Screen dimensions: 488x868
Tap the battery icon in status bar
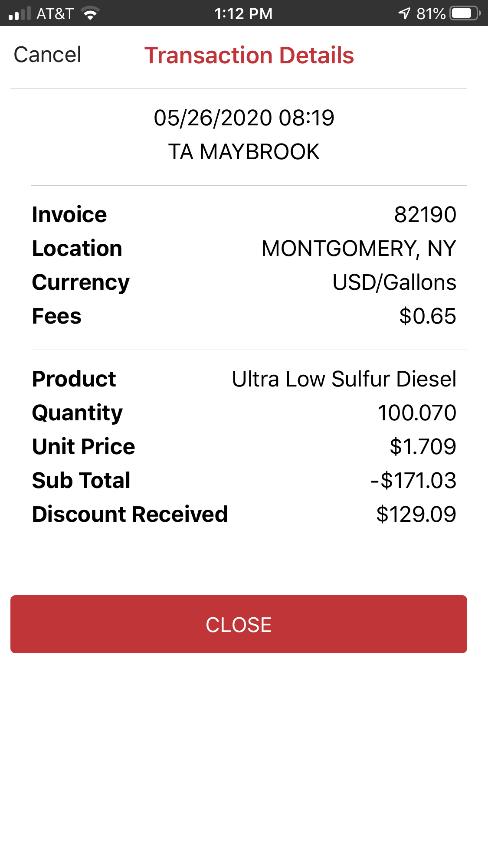click(x=465, y=13)
